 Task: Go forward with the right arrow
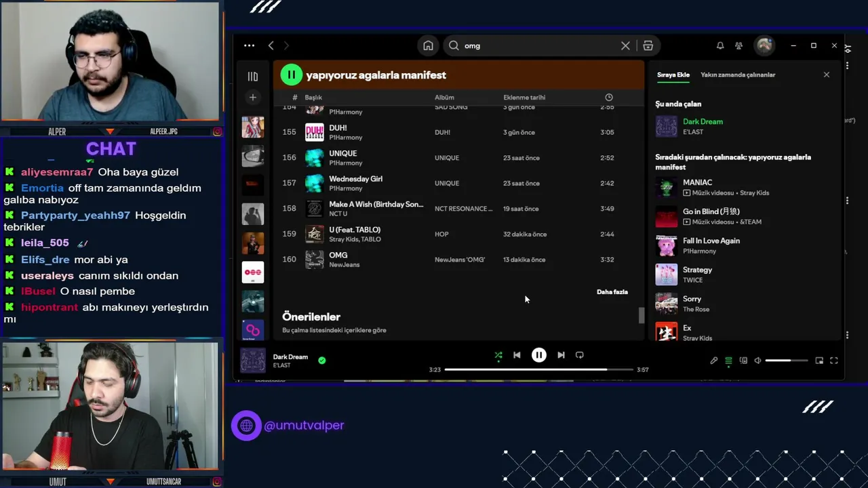pyautogui.click(x=286, y=45)
